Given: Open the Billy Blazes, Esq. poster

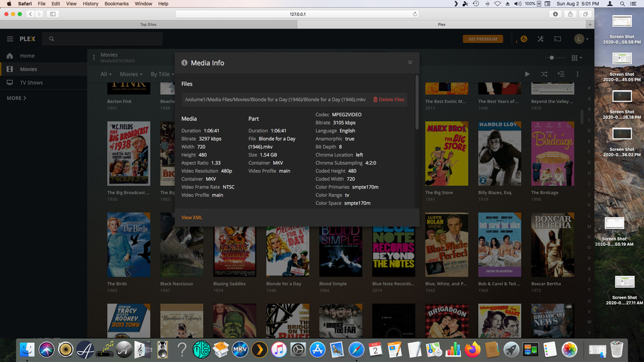Looking at the screenshot, I should (499, 153).
